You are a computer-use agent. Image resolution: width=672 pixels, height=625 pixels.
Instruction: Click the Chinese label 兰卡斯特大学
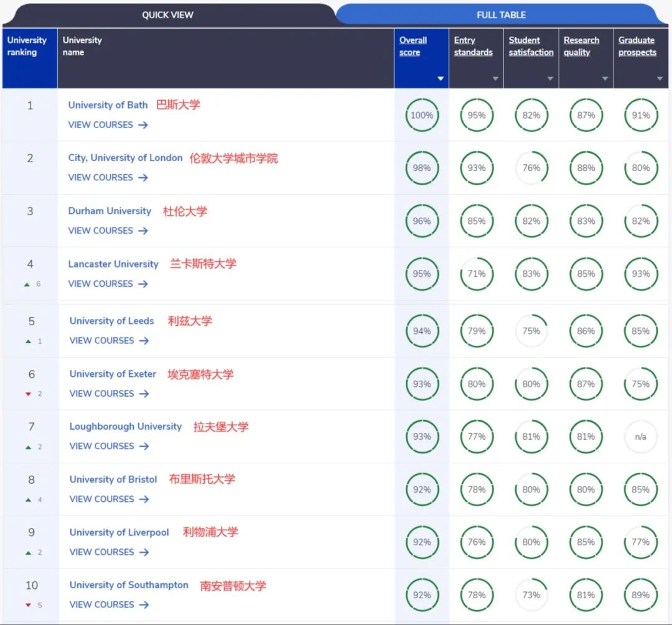[203, 264]
